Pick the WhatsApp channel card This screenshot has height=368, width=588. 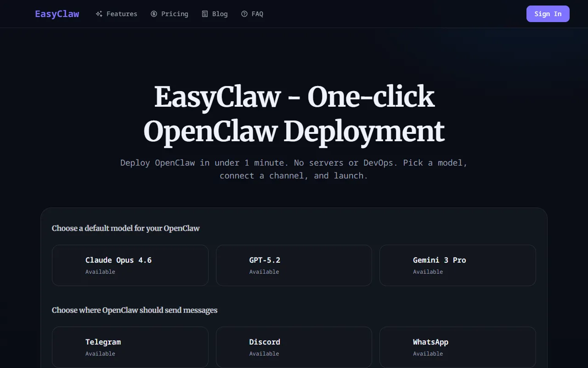click(458, 347)
